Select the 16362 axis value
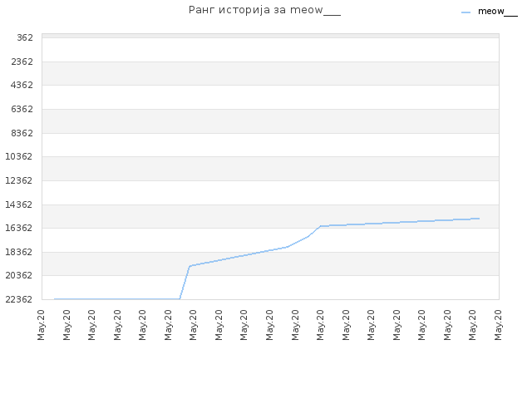532x399 pixels. point(19,228)
